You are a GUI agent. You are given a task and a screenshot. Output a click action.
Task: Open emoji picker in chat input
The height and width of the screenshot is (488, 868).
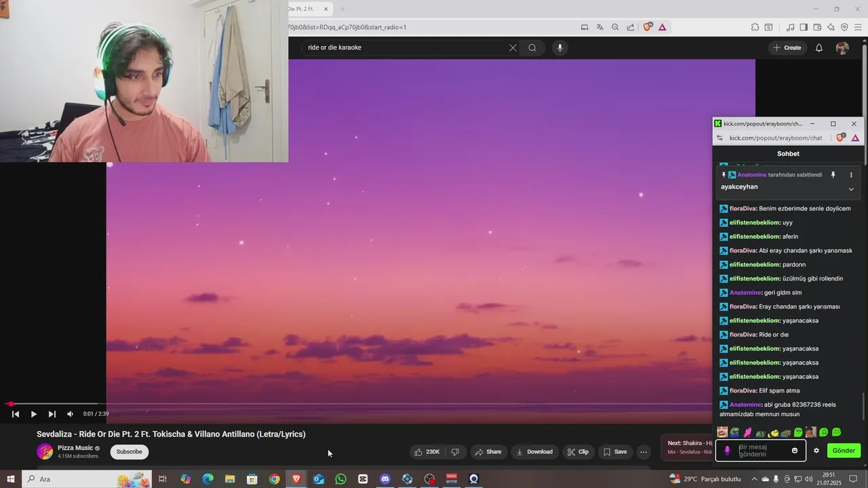coord(795,451)
